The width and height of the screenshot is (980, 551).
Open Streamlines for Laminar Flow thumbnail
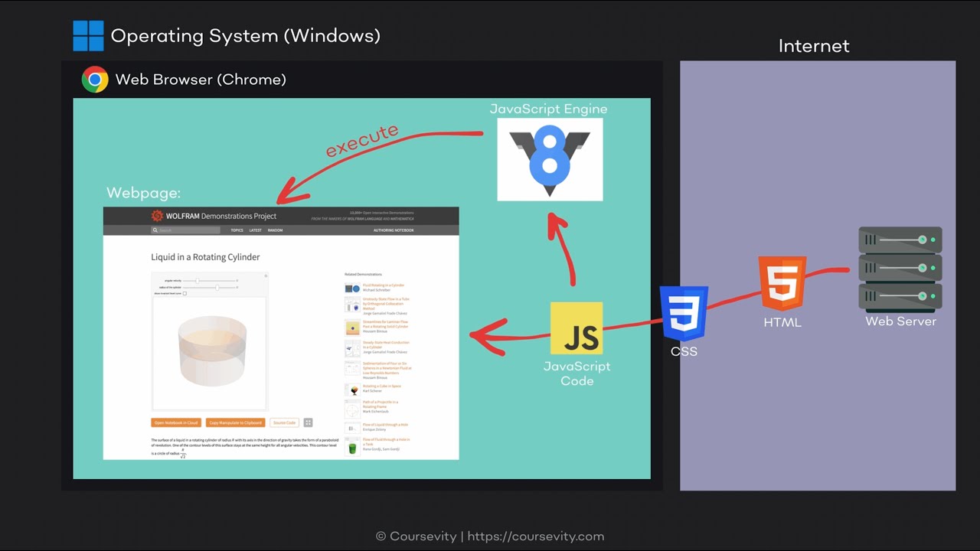352,328
